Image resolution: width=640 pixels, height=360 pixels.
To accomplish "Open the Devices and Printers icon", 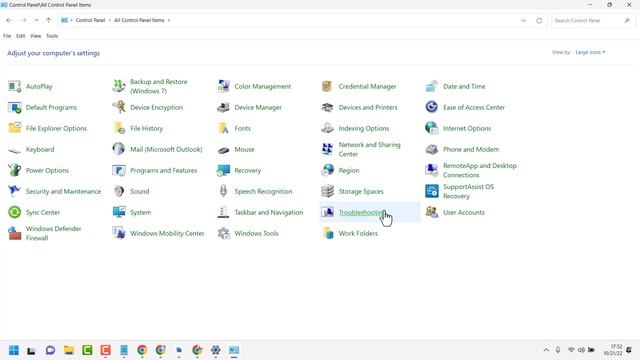I will pos(327,107).
